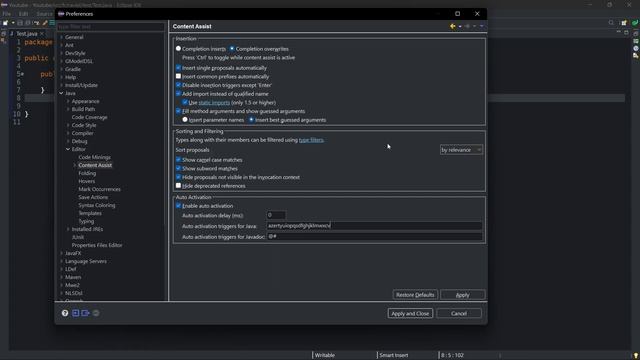The width and height of the screenshot is (640, 360).
Task: Click Restore Defaults button
Action: (415, 295)
